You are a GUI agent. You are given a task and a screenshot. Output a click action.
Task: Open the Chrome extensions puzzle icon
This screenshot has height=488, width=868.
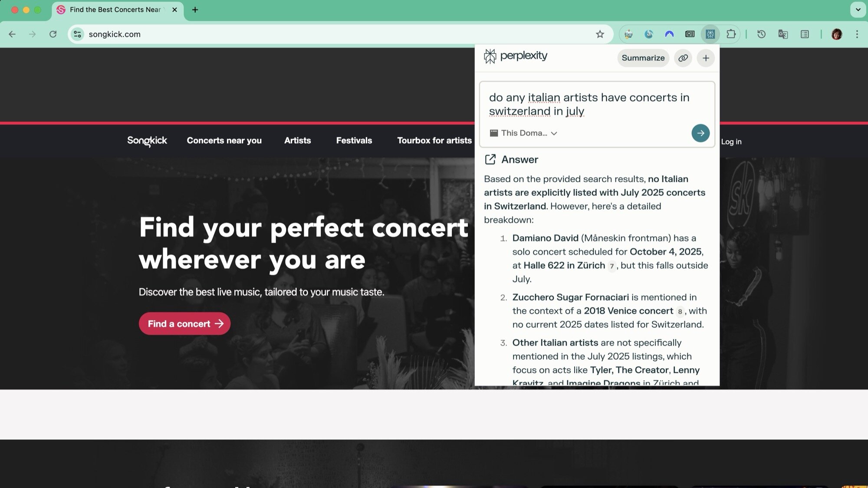[731, 34]
